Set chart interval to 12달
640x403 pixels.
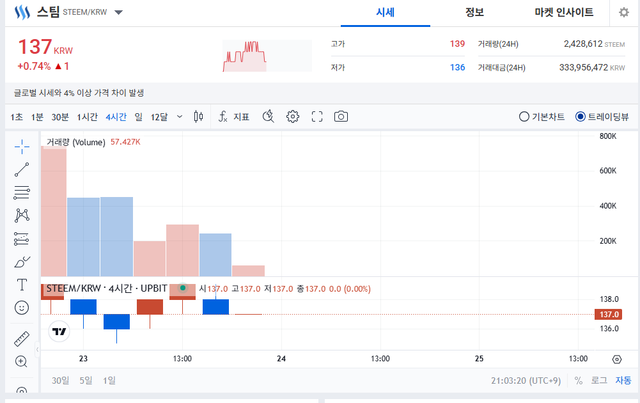point(159,117)
